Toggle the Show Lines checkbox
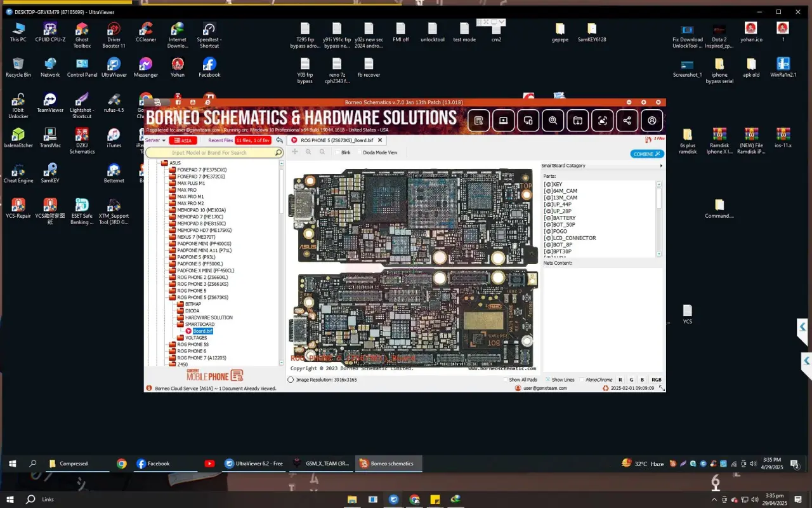The width and height of the screenshot is (812, 508). tap(547, 380)
